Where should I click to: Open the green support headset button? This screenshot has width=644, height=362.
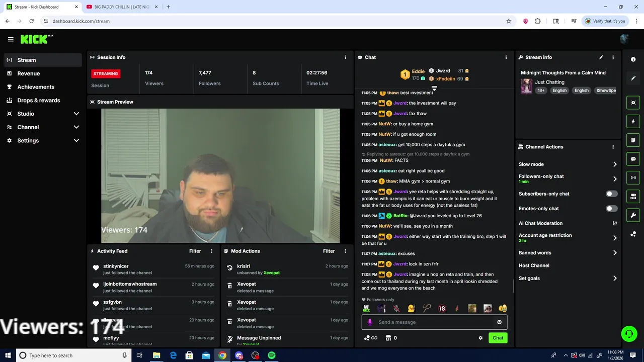click(628, 333)
